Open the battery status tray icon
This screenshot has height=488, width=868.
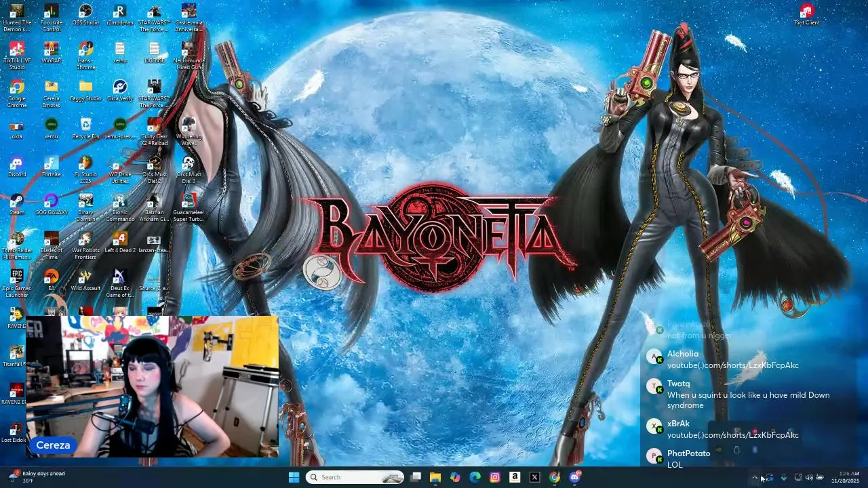[820, 477]
